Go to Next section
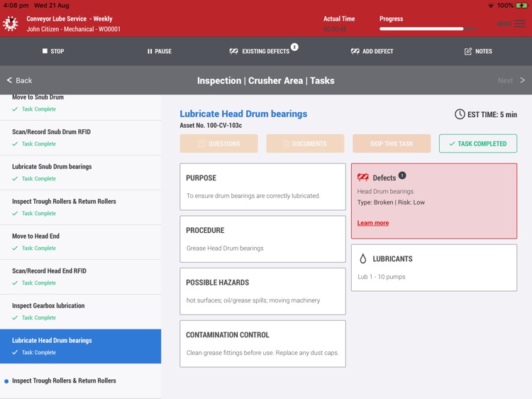 click(x=511, y=80)
